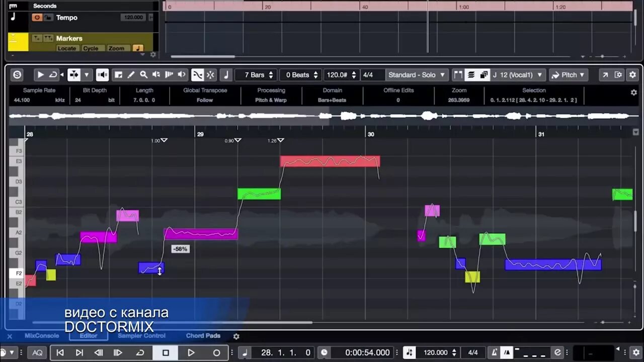Toggle the Solo Editor button

coord(18,75)
